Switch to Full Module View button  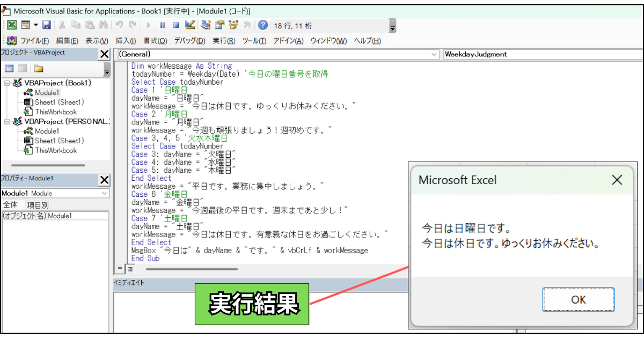[x=130, y=268]
